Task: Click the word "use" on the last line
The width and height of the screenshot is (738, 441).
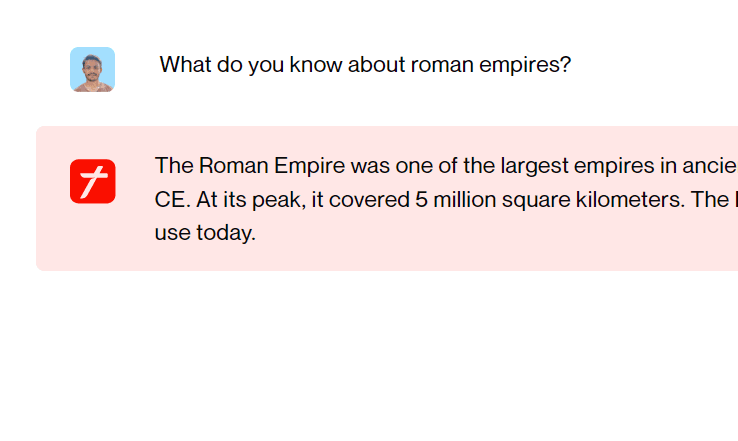Action: (x=171, y=233)
